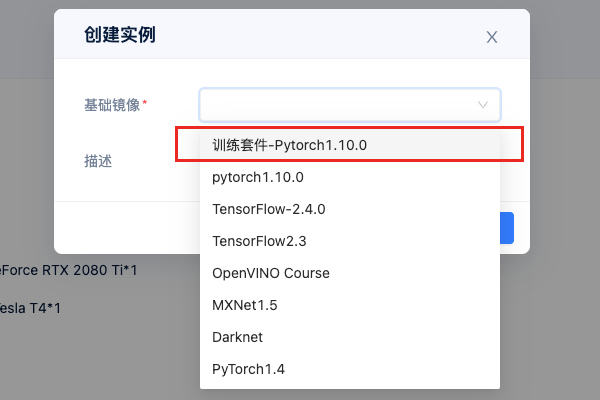Close the 创建实例 dialog with X
600x400 pixels.
point(492,37)
